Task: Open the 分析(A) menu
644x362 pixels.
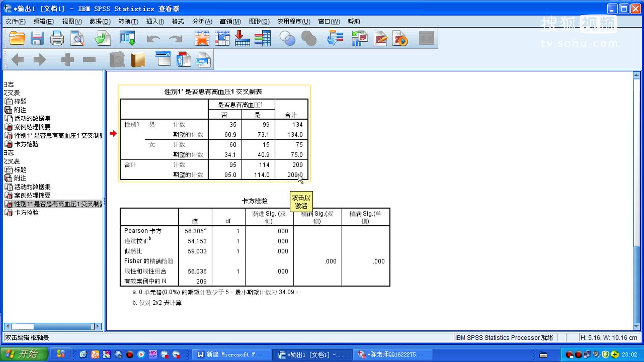Action: click(x=202, y=21)
